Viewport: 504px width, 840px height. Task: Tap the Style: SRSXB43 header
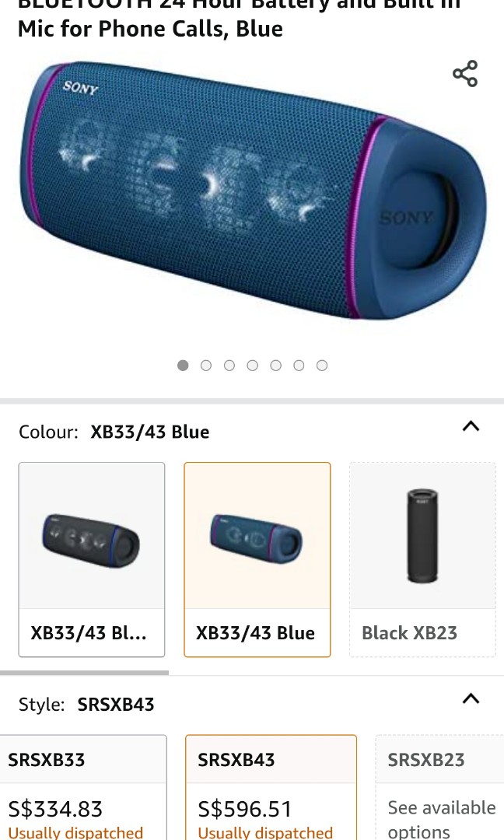coord(86,704)
